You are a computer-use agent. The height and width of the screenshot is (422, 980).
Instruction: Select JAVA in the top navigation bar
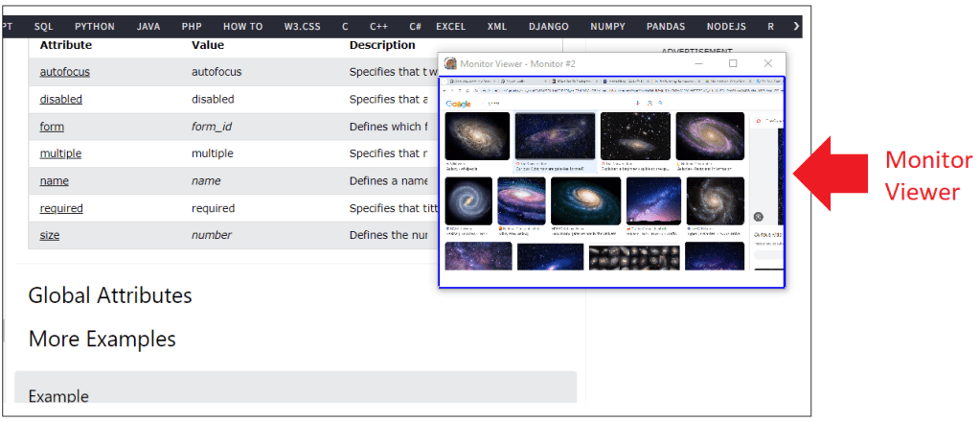click(148, 26)
